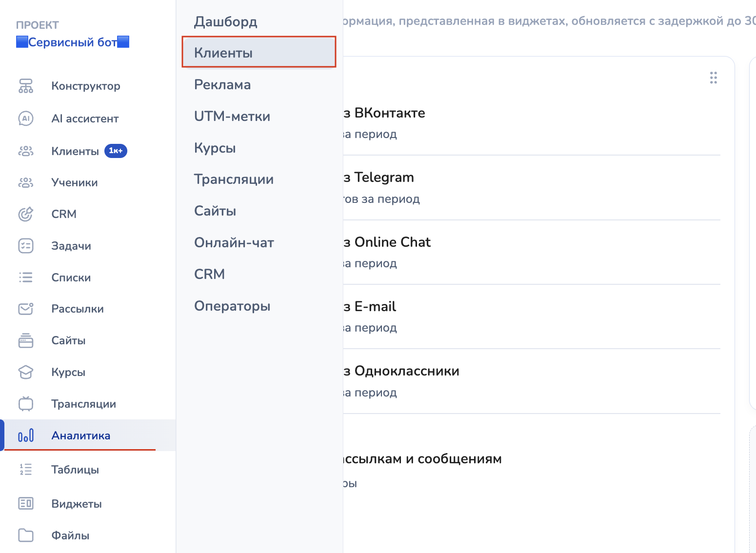The width and height of the screenshot is (756, 553).
Task: Click the 1к+ badge next to Клиенты
Action: 116,151
